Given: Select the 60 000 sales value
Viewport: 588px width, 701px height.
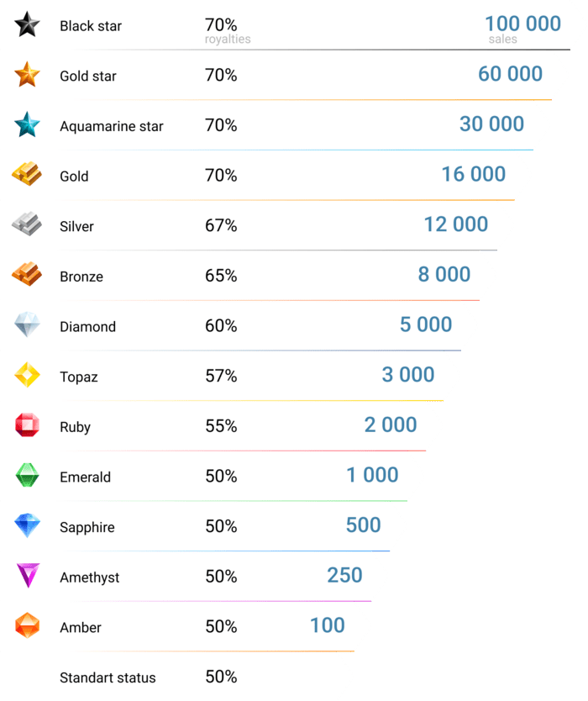Looking at the screenshot, I should [x=510, y=74].
